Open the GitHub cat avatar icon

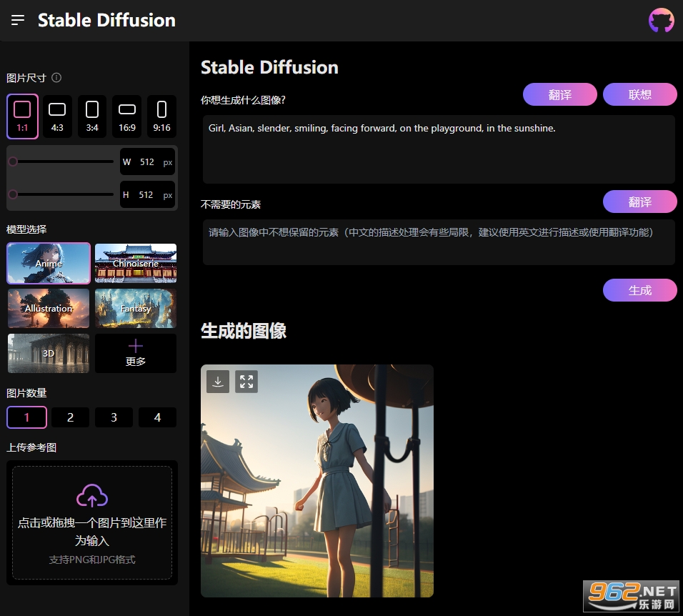[x=661, y=20]
